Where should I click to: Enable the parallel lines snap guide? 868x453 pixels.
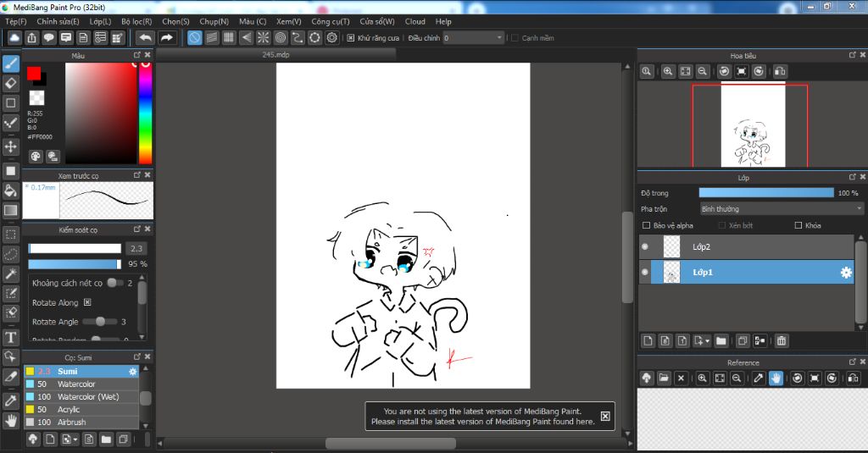point(211,37)
